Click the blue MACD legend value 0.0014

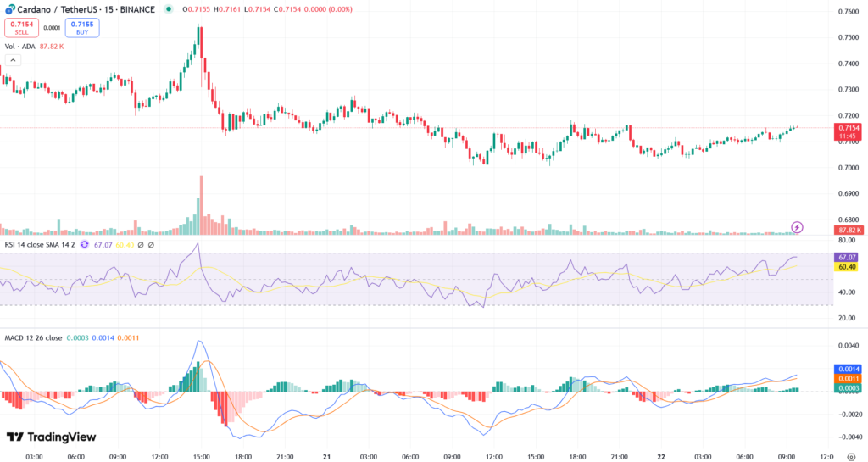[x=103, y=337]
